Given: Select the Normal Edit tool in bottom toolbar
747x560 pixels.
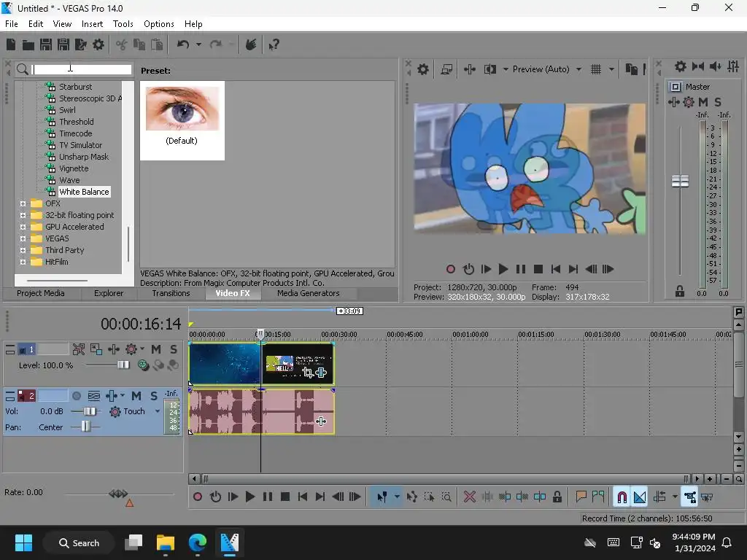Looking at the screenshot, I should click(x=382, y=497).
